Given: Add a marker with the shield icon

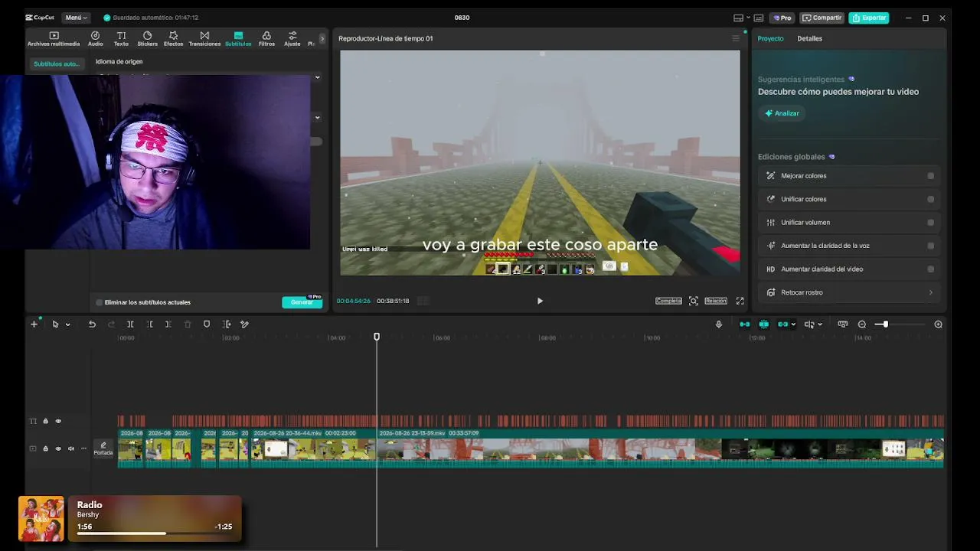Looking at the screenshot, I should [207, 324].
